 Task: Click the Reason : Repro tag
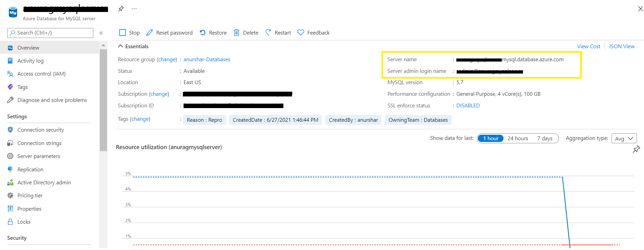(x=204, y=120)
